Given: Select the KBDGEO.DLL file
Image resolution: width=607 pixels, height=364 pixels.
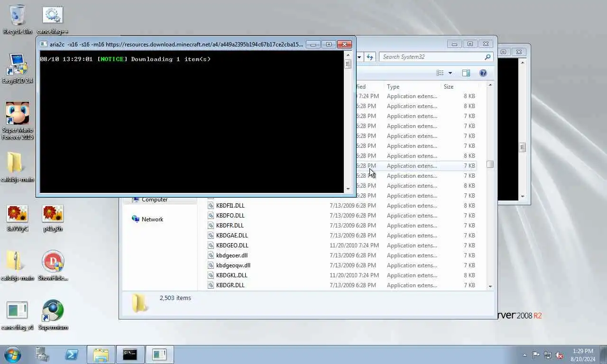Looking at the screenshot, I should [x=232, y=246].
